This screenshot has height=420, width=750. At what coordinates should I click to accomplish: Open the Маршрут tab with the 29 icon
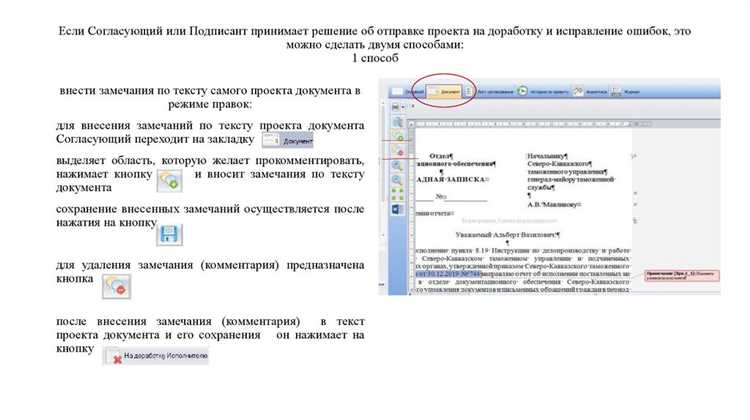[x=591, y=91]
